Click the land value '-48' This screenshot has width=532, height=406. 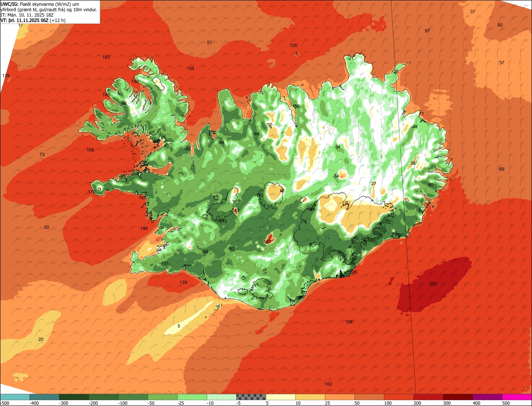[x=414, y=127]
